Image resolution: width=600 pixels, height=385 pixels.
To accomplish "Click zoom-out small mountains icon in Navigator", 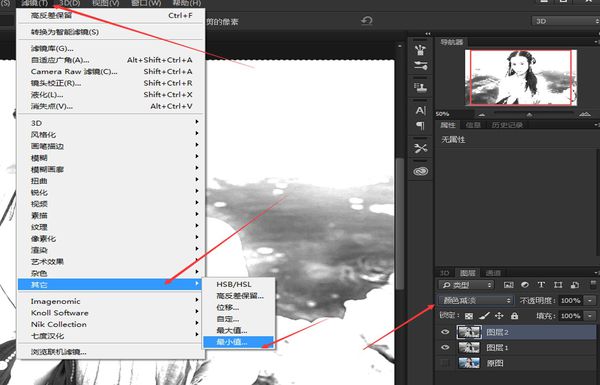I will (x=481, y=114).
